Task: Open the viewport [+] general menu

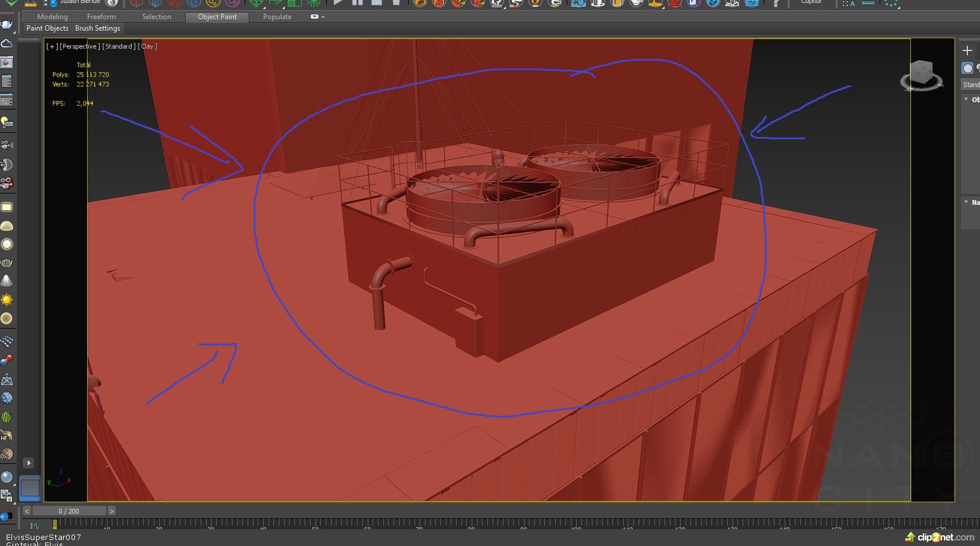Action: (52, 46)
